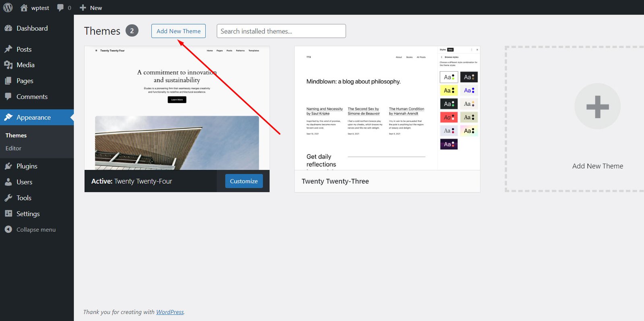Open the Twenty Twenty-Three theme screenshot

387,108
